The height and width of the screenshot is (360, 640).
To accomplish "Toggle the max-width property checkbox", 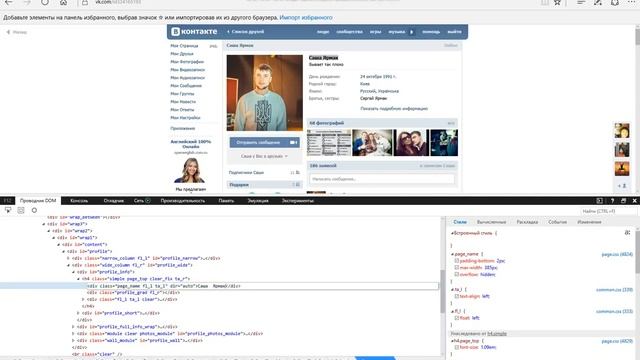I will coord(457,267).
